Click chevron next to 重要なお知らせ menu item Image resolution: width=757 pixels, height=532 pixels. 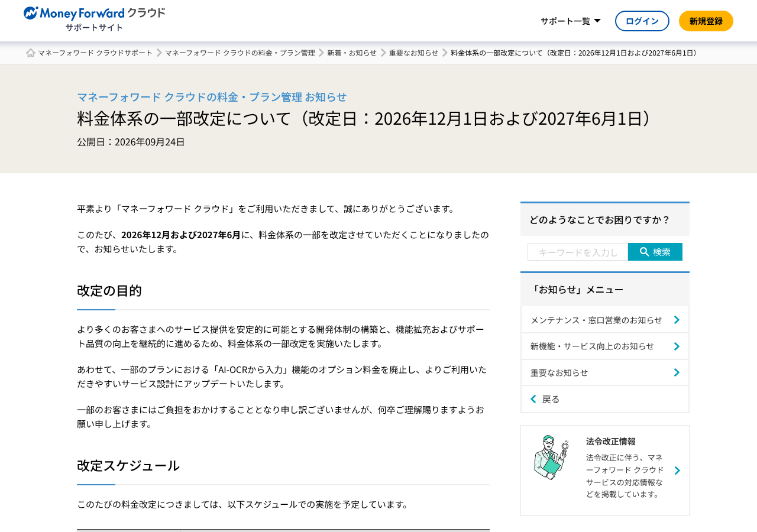click(677, 372)
